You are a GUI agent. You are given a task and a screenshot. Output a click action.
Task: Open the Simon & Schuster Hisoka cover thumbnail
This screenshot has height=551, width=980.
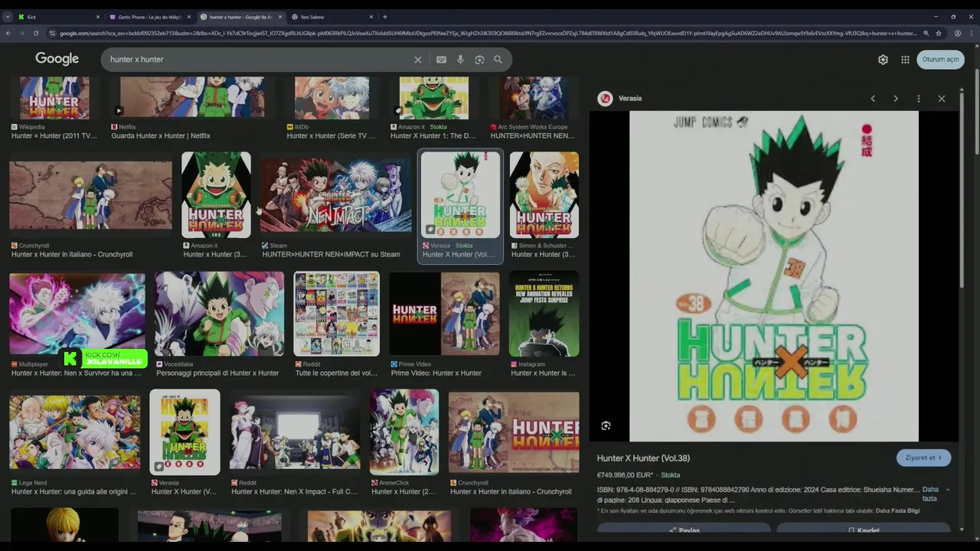pos(544,194)
